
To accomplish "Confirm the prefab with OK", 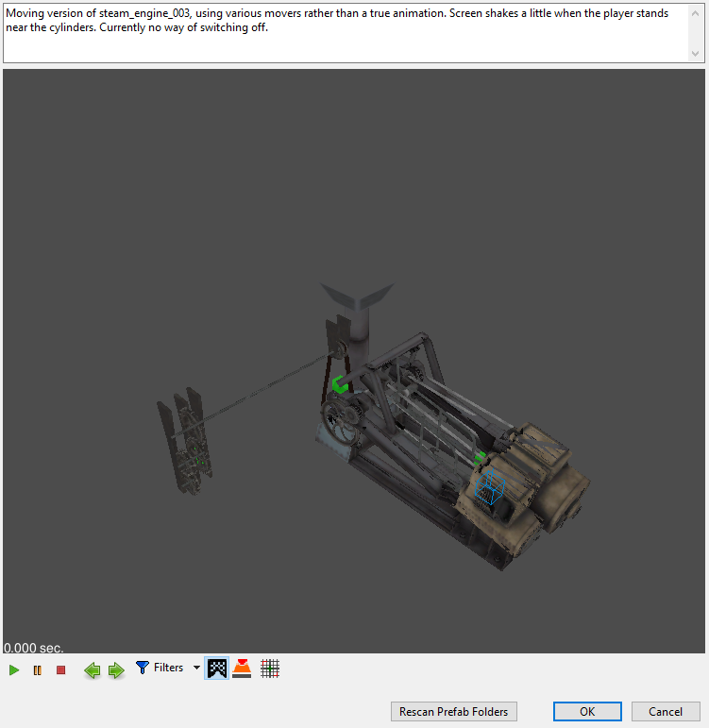I will [587, 711].
